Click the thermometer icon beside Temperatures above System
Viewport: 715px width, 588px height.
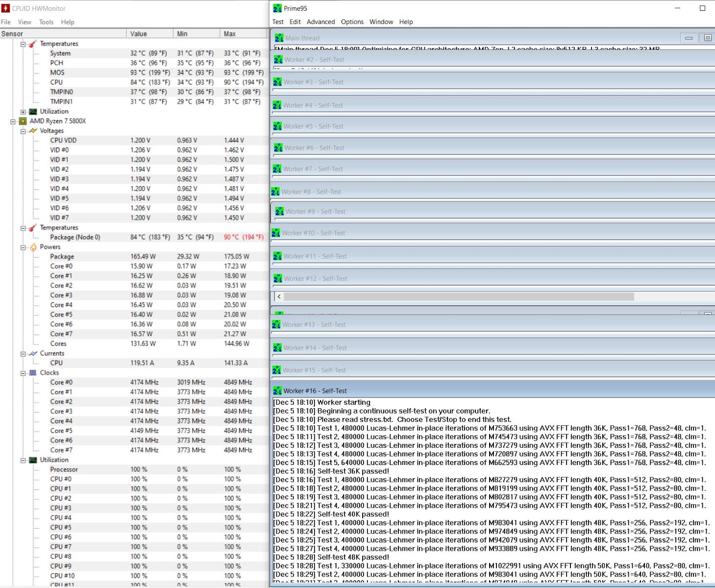(x=33, y=44)
